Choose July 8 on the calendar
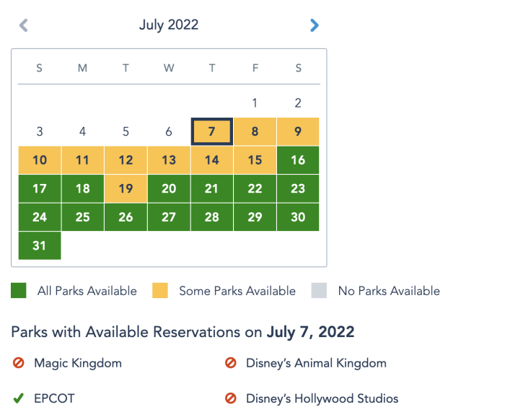This screenshot has height=420, width=505. pyautogui.click(x=255, y=131)
